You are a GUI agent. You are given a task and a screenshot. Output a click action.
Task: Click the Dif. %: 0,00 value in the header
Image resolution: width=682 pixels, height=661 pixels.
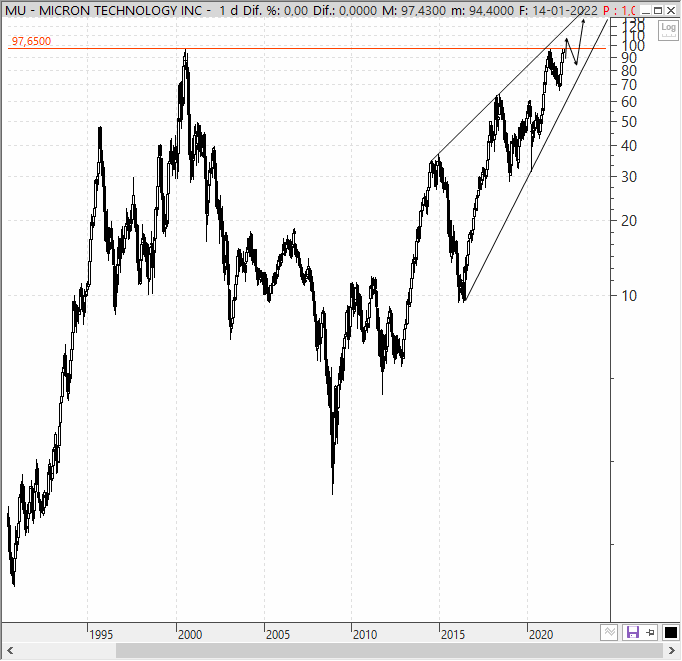[275, 10]
